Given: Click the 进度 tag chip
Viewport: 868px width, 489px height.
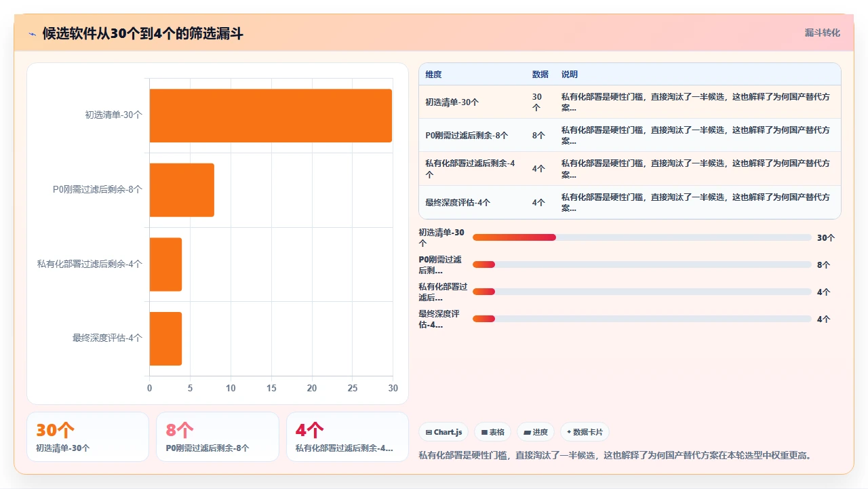Looking at the screenshot, I should [536, 432].
